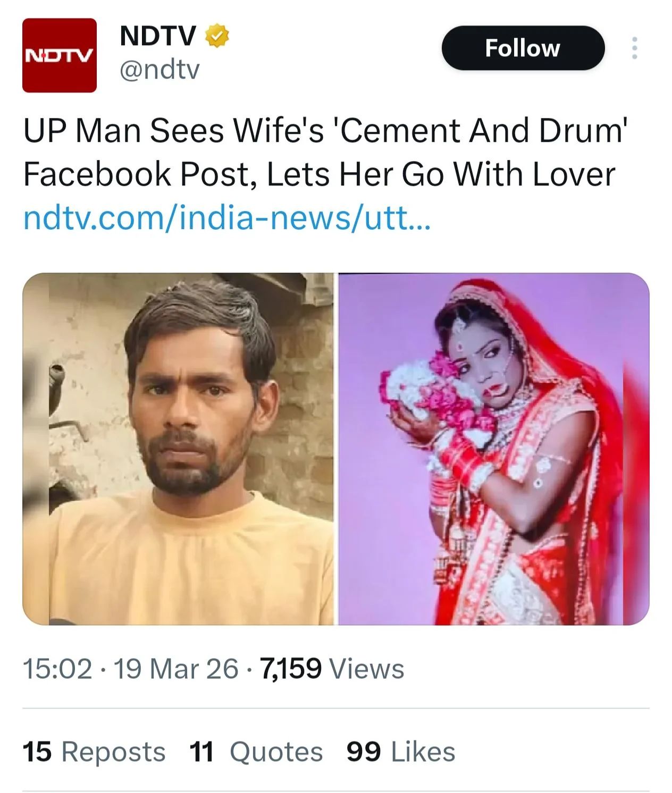Image resolution: width=672 pixels, height=793 pixels.
Task: Open the 7,159 Views analytics
Action: 332,669
